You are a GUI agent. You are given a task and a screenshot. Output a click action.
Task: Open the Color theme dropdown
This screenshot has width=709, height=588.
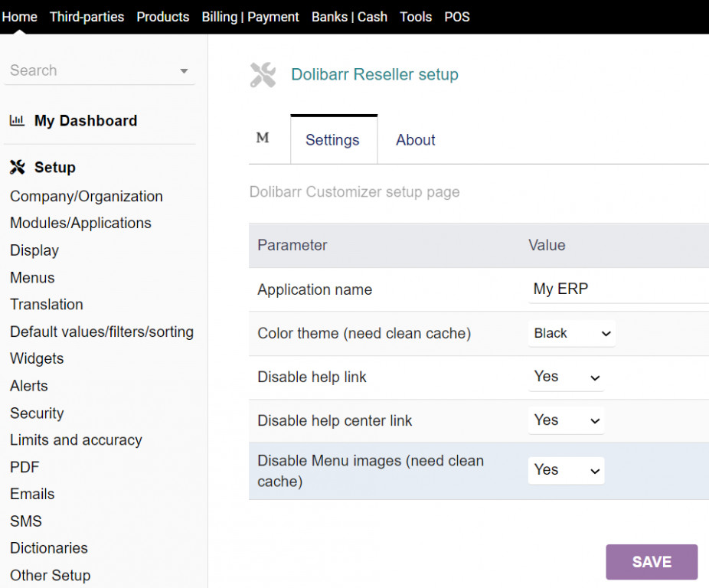[571, 333]
